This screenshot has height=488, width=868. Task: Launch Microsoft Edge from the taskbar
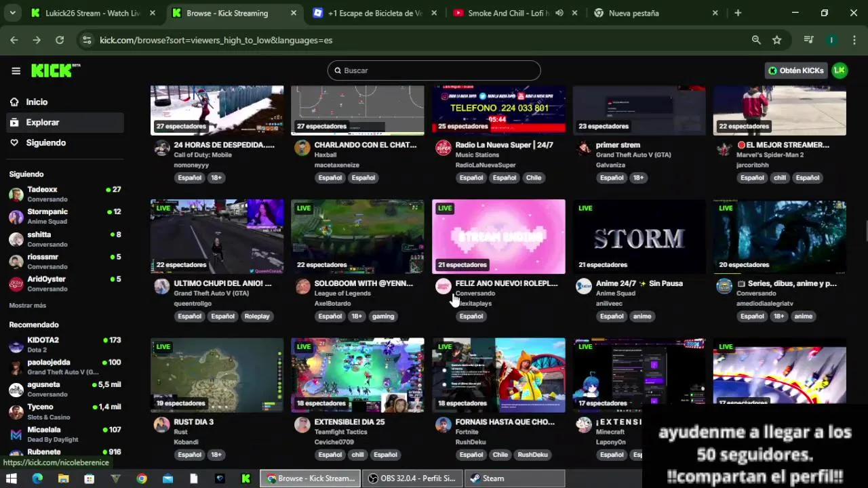pyautogui.click(x=37, y=479)
